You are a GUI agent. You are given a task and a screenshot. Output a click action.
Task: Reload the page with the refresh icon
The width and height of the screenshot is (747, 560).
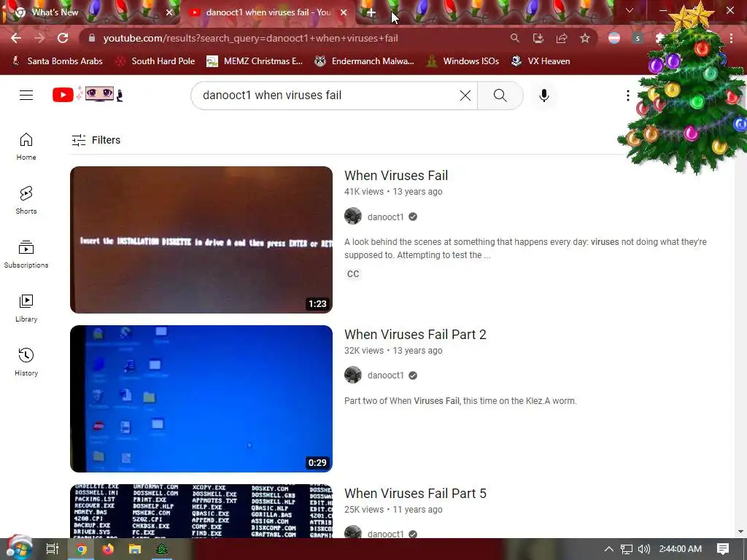[x=63, y=38]
